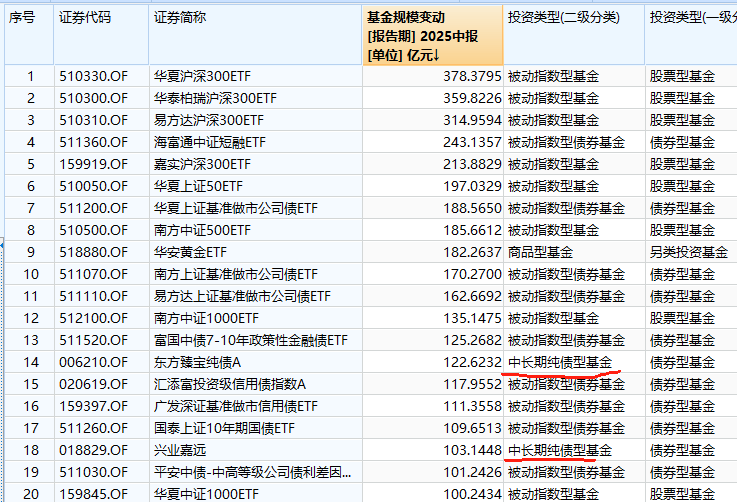Select fund name 平安中债-中高等级公司债利差因…

[252, 472]
